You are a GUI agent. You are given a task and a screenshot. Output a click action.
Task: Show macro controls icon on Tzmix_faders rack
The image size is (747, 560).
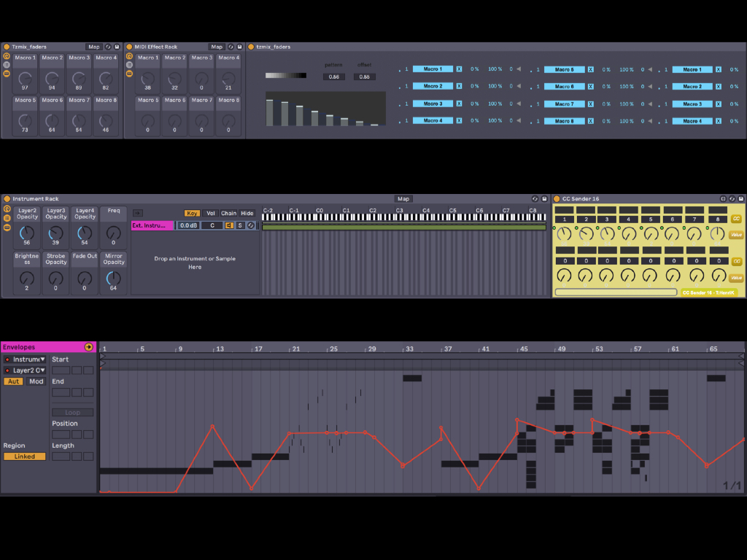7,55
